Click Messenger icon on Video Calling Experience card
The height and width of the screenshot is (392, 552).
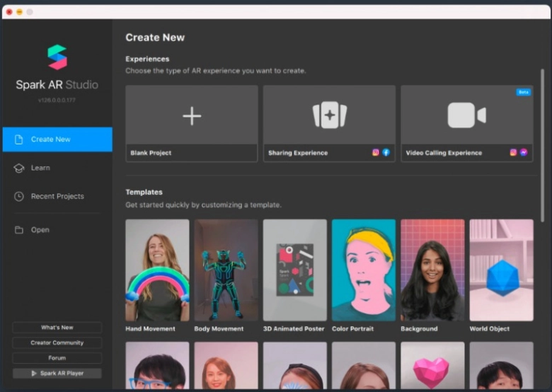click(x=524, y=152)
